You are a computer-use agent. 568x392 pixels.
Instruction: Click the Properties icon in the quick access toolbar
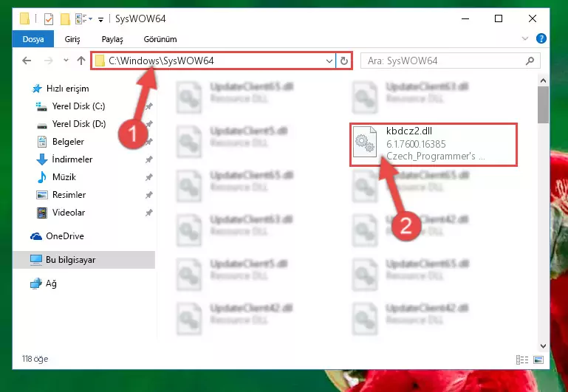coord(49,18)
